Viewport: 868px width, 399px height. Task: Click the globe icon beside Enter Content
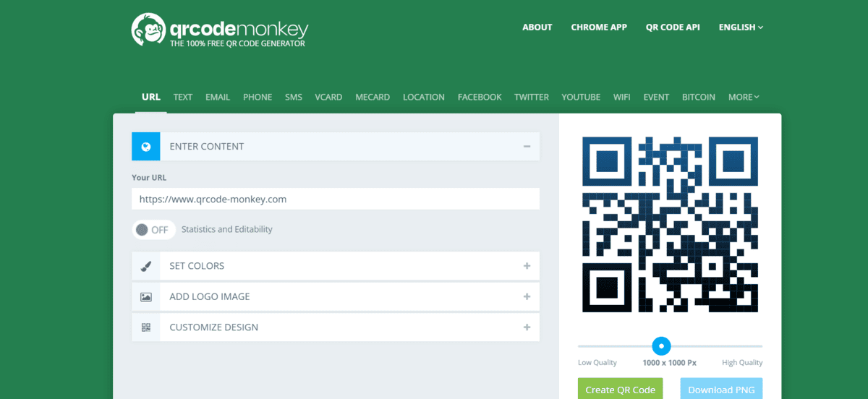tap(146, 147)
